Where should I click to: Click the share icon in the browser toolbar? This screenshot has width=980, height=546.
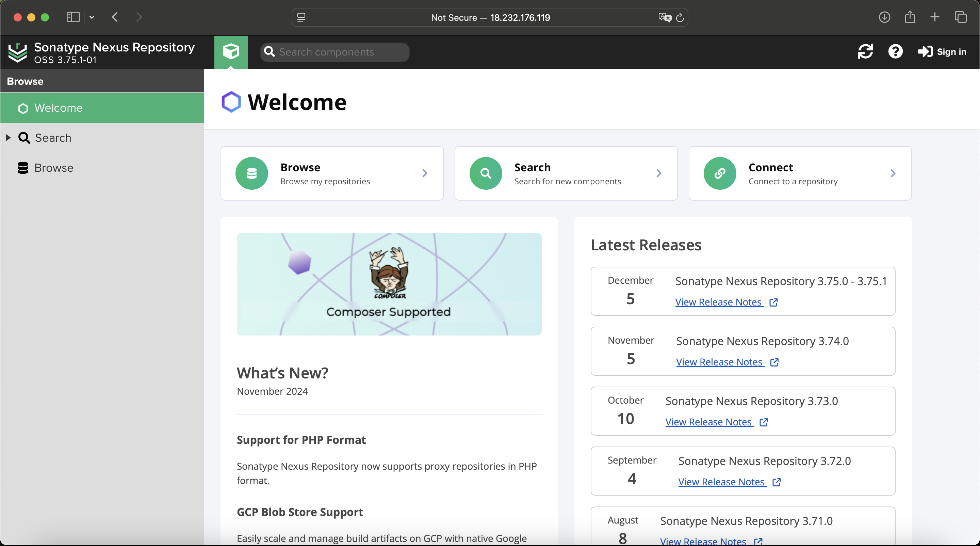pos(910,17)
